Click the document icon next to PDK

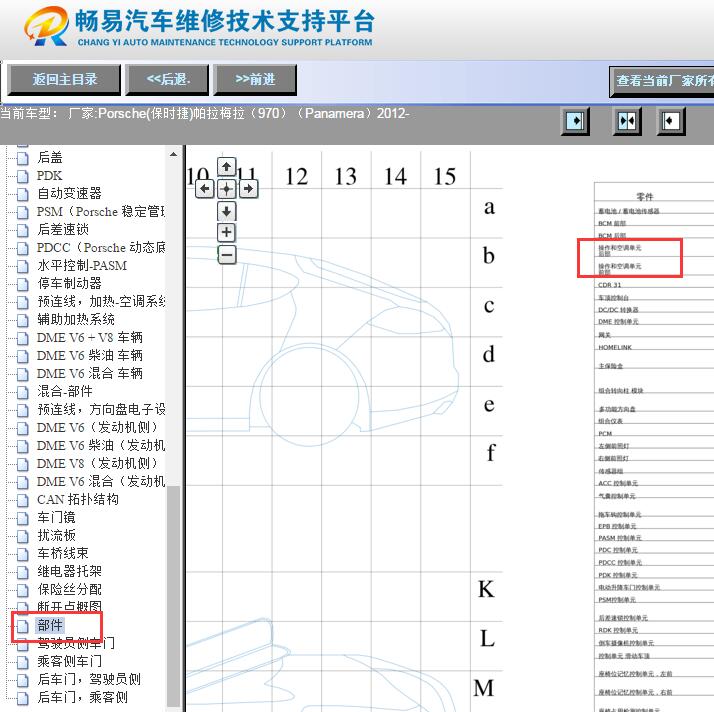click(x=22, y=176)
